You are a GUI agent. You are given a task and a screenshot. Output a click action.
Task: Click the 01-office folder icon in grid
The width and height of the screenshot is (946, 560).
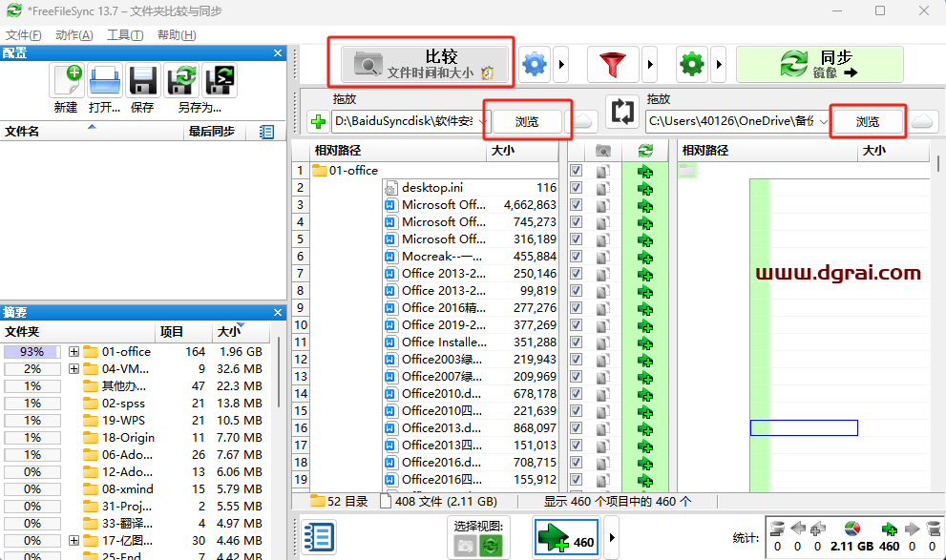[320, 171]
